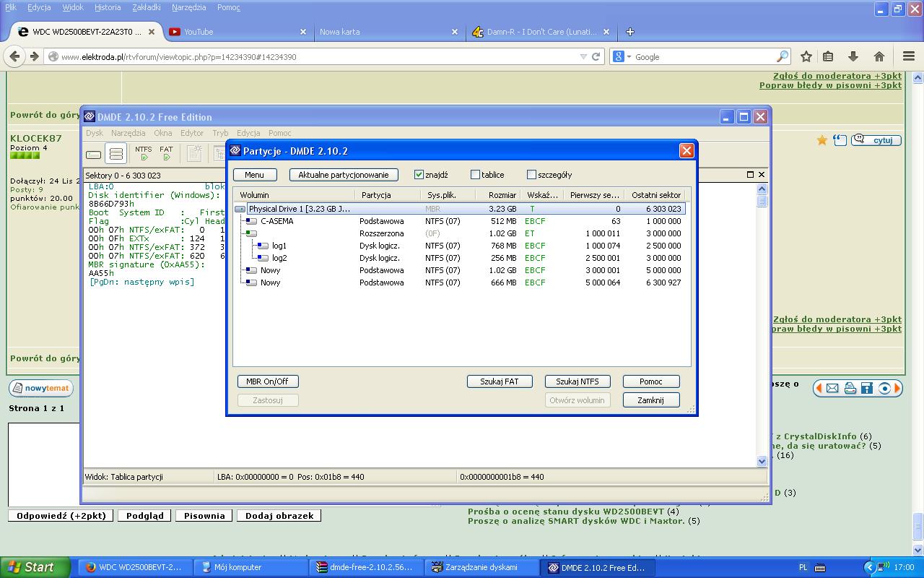Go forward in browser history
The width and height of the screenshot is (924, 578).
tap(33, 56)
